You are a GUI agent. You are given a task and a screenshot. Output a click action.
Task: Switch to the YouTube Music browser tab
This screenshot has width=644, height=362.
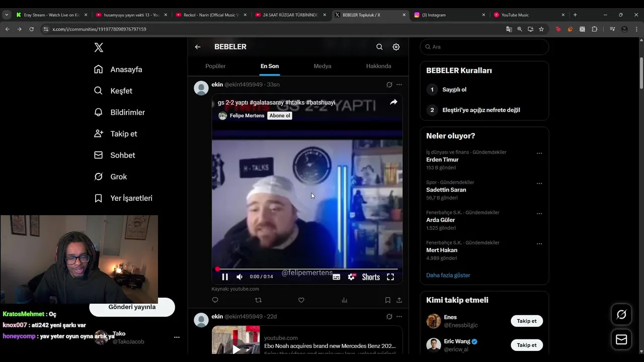pyautogui.click(x=529, y=15)
